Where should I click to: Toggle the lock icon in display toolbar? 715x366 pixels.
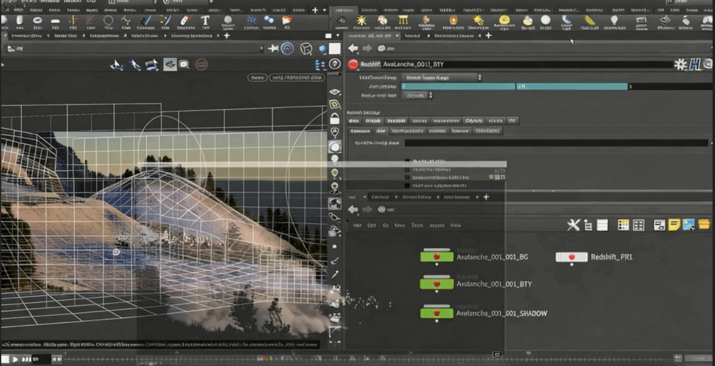(x=335, y=119)
